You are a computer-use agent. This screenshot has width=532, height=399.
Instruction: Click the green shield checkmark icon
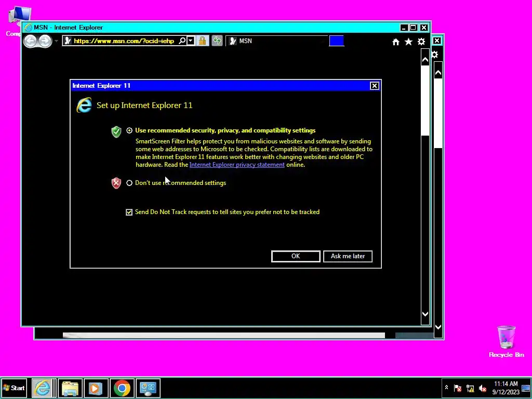[x=116, y=131]
